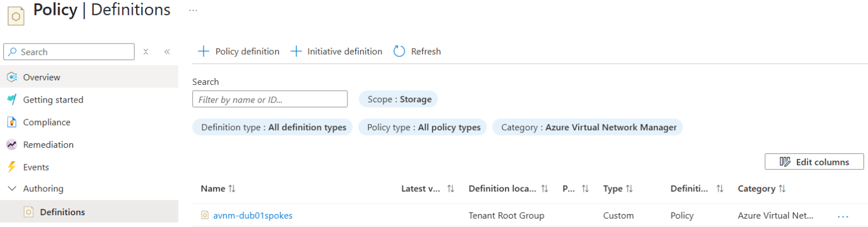Open Compliance menu item

click(89, 122)
